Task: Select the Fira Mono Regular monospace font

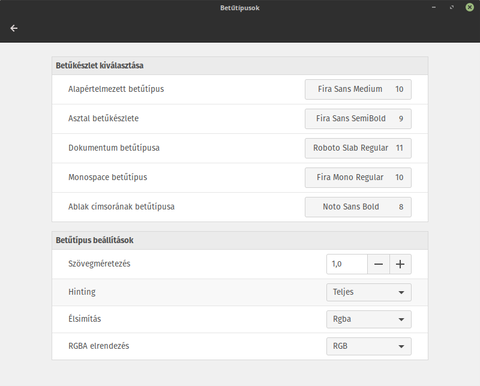Action: click(358, 177)
